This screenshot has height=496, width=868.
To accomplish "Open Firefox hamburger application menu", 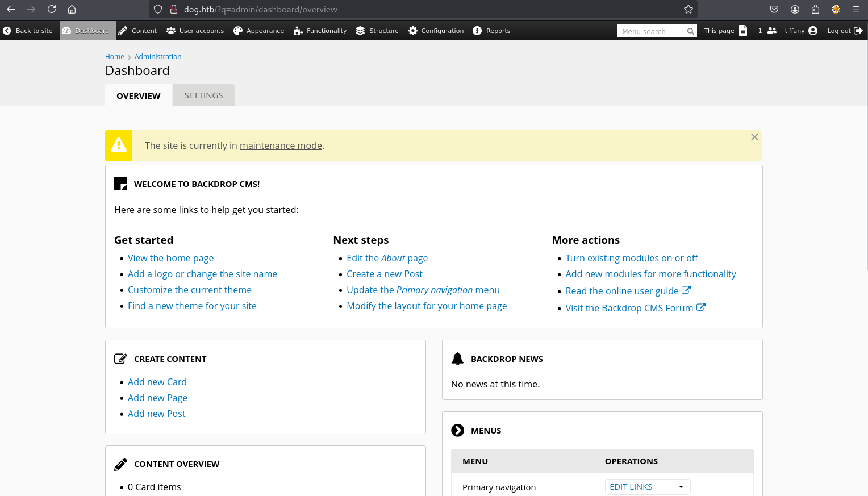I will [856, 9].
